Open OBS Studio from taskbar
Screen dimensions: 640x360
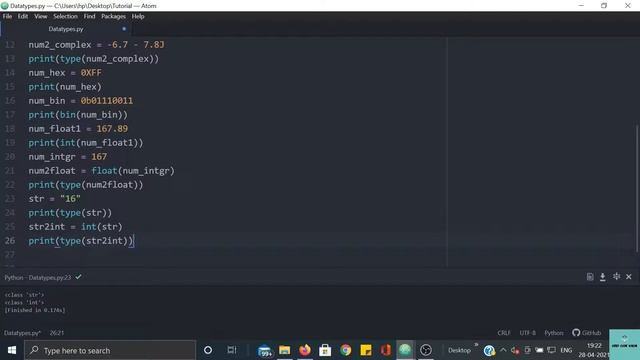426,350
